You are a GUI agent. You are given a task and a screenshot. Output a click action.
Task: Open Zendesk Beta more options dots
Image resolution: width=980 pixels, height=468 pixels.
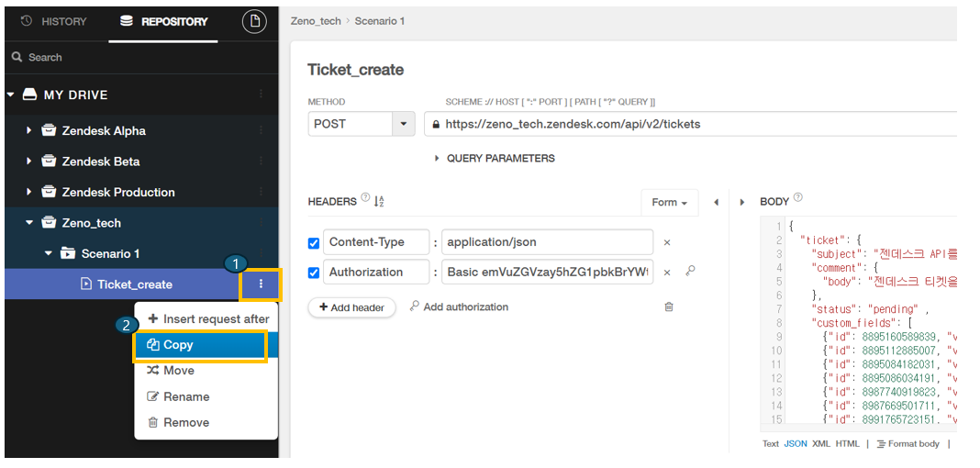pos(261,162)
